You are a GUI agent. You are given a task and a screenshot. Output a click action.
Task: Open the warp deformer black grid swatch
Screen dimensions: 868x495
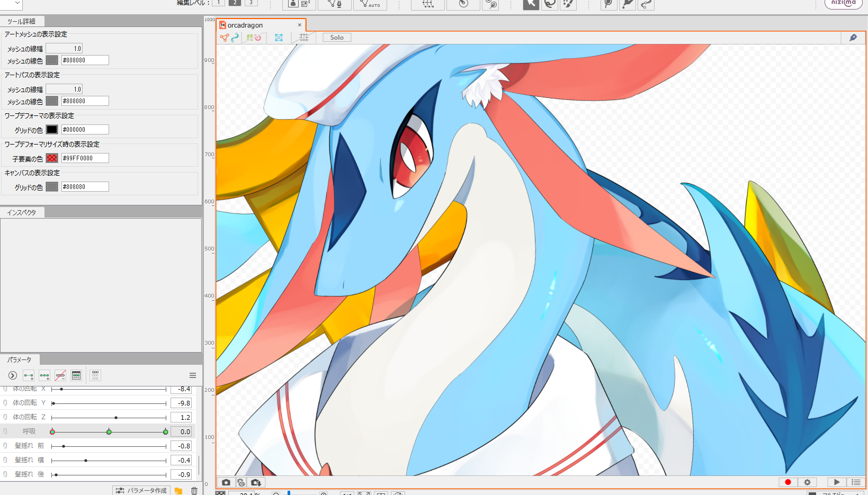tap(52, 130)
